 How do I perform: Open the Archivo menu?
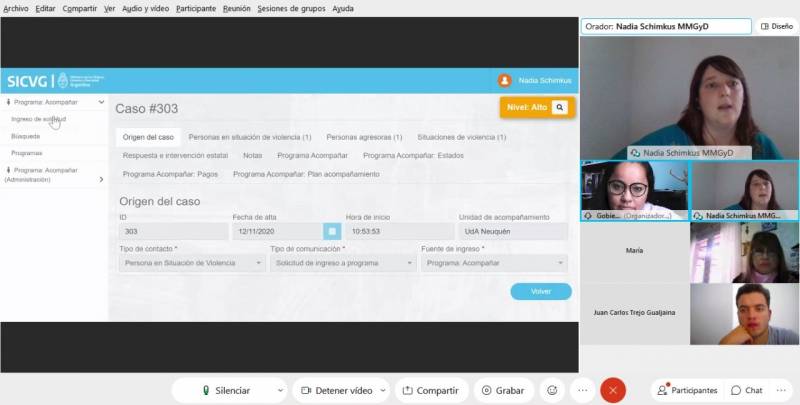pos(16,9)
